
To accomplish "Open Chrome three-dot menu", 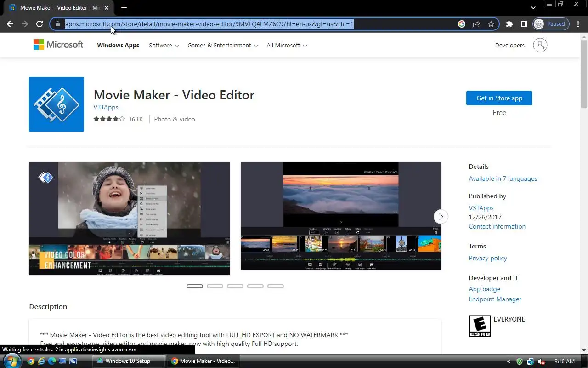I will (x=578, y=24).
